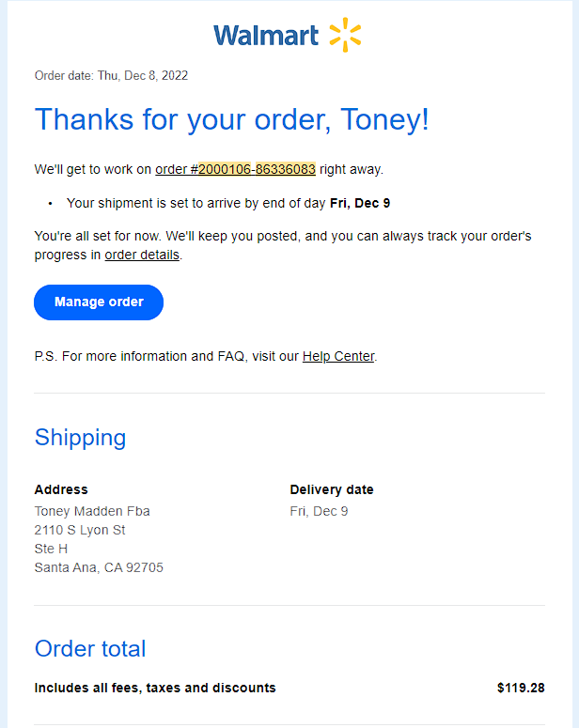Open the order #2000106-86336083 link

(x=235, y=169)
